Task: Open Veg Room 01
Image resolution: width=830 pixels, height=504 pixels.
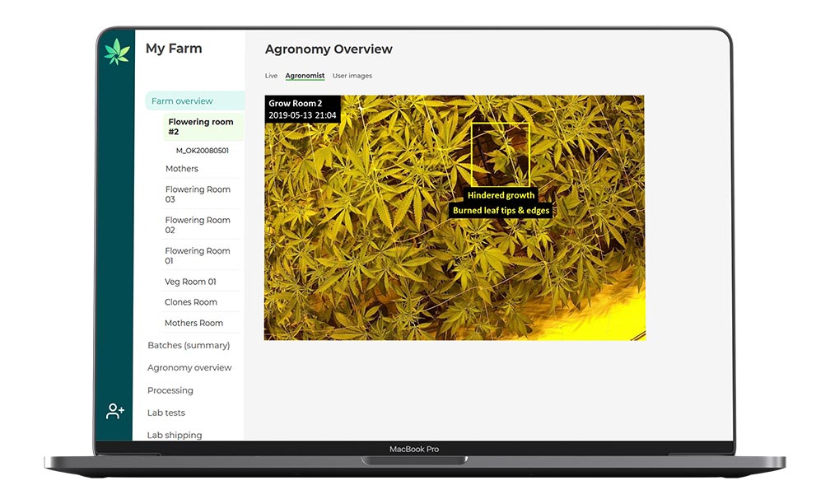Action: point(190,282)
